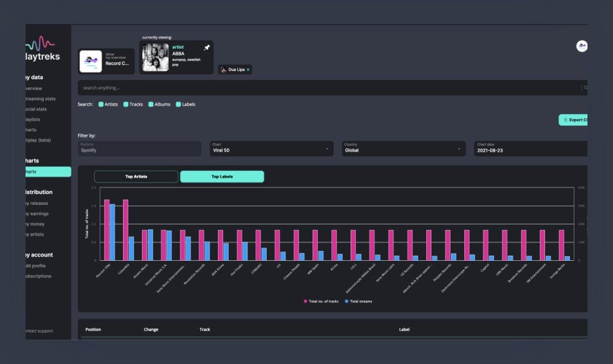This screenshot has width=613, height=364.
Task: Click the Export CSV button
Action: click(x=573, y=120)
